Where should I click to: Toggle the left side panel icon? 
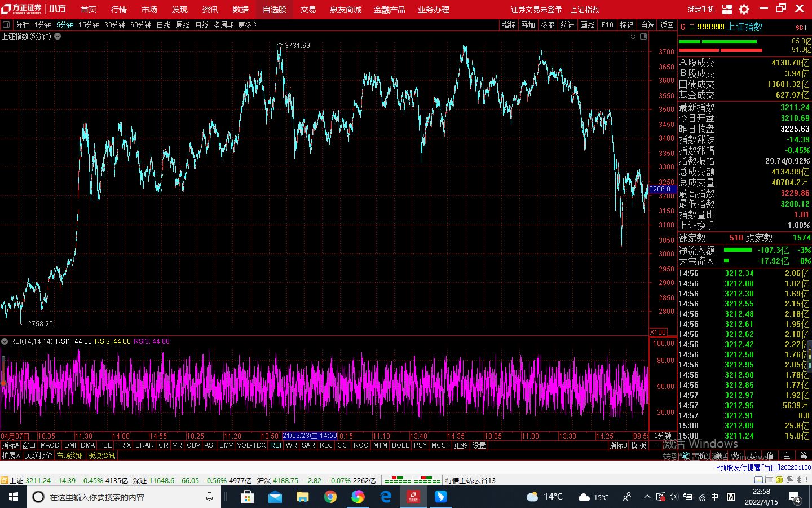click(x=6, y=25)
